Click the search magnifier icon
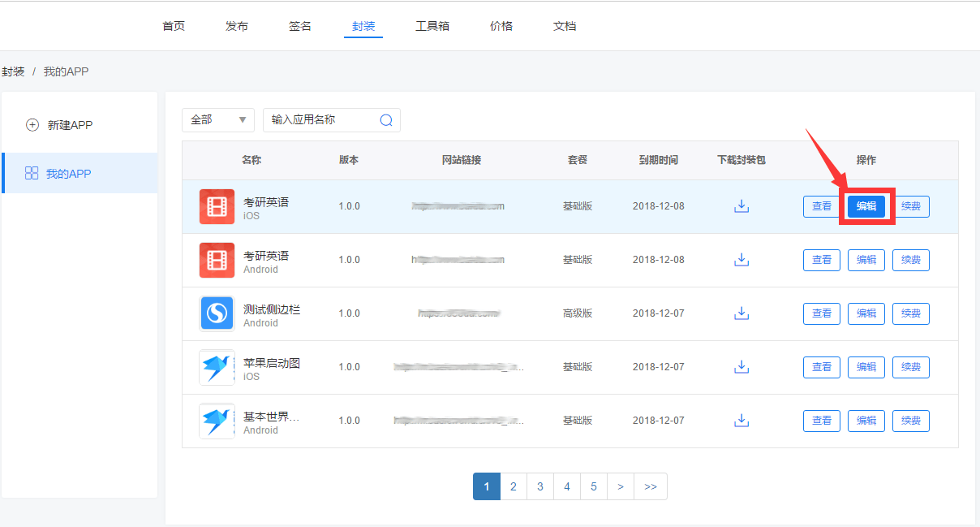The width and height of the screenshot is (980, 527). tap(386, 120)
